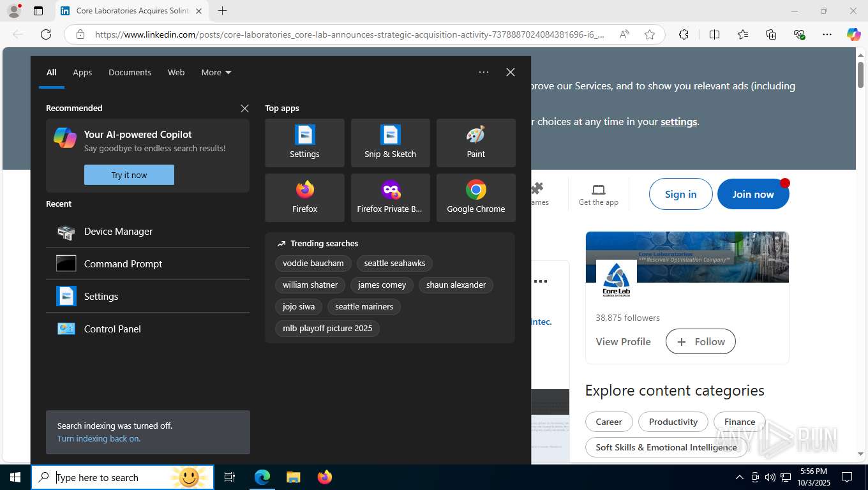The height and width of the screenshot is (490, 868).
Task: Open new browser tab
Action: coord(222,11)
